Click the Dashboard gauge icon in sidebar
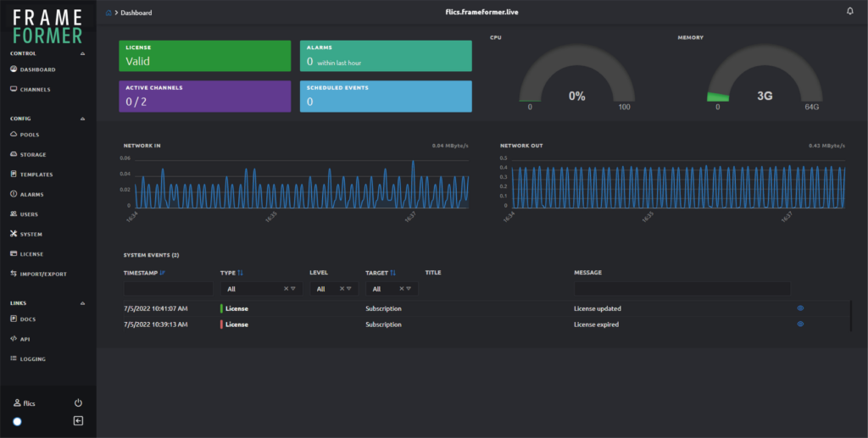This screenshot has height=438, width=868. click(14, 69)
